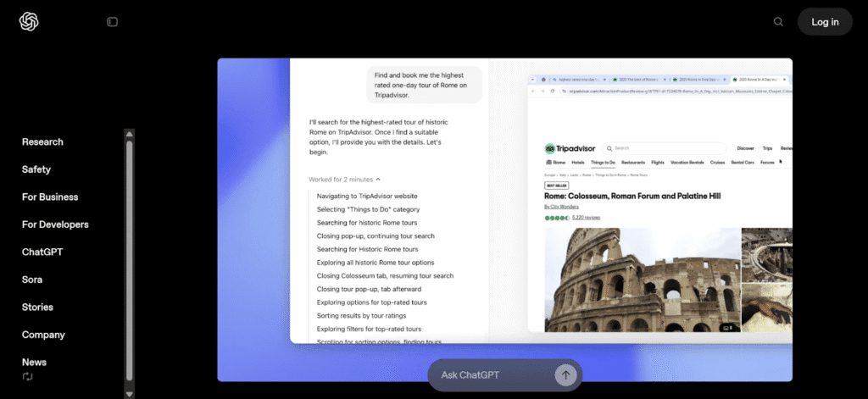Click the user prompt bubble about Rome tour
Image resolution: width=868 pixels, height=399 pixels.
pyautogui.click(x=424, y=85)
